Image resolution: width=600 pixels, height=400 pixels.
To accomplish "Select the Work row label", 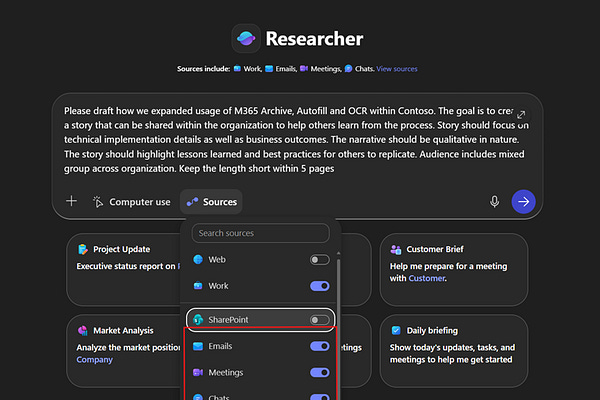I will (x=218, y=286).
